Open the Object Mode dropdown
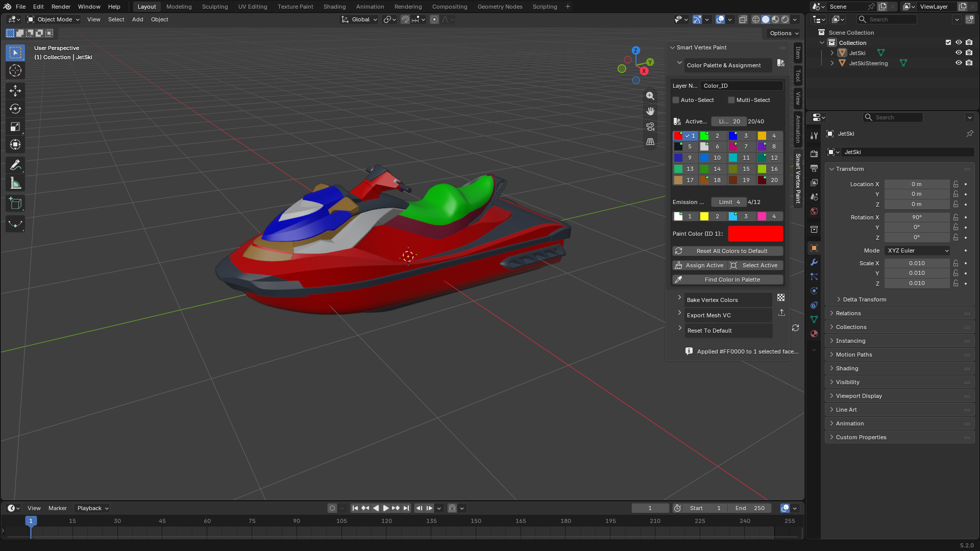 pyautogui.click(x=53, y=19)
